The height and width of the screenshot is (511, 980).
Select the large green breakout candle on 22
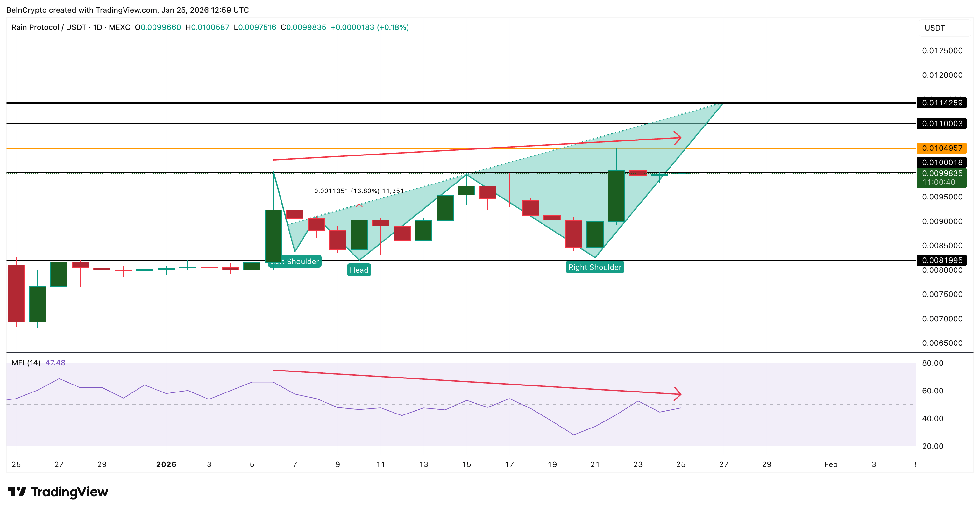click(x=616, y=196)
